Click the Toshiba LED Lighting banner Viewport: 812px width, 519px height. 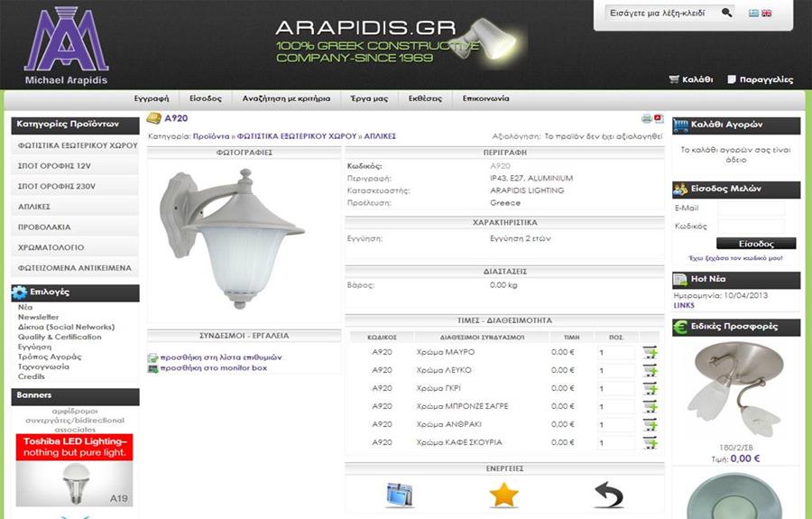[74, 469]
